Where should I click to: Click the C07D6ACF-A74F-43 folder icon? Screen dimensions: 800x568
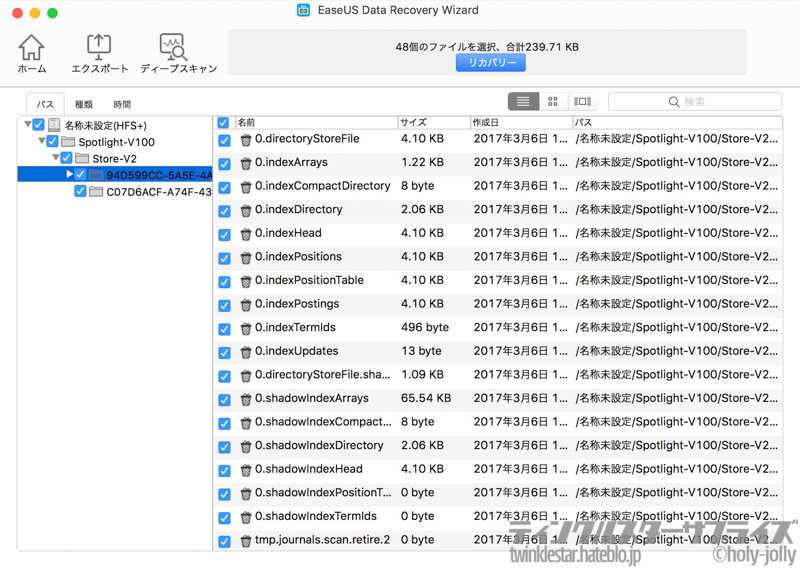[x=95, y=191]
